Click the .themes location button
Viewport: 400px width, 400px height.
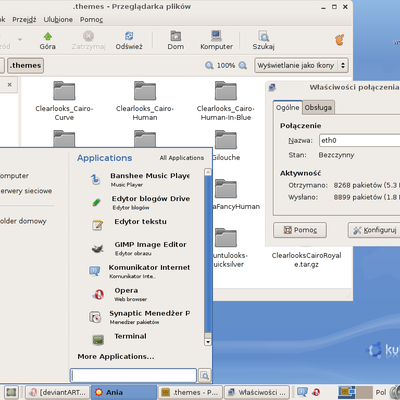coord(25,65)
